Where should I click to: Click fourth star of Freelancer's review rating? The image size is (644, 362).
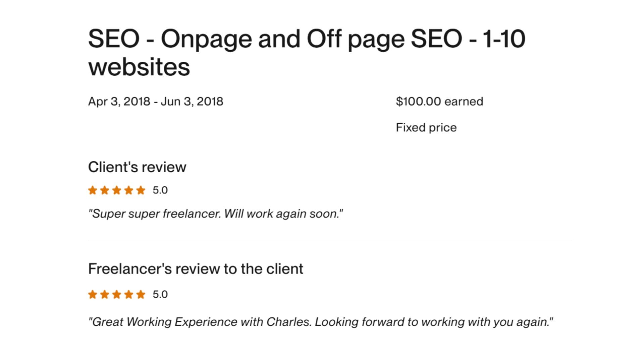point(129,295)
